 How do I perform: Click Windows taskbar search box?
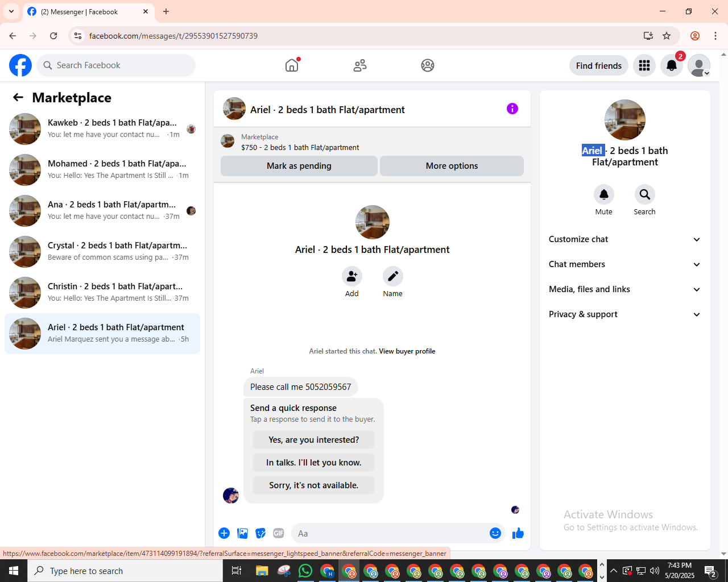(x=125, y=571)
